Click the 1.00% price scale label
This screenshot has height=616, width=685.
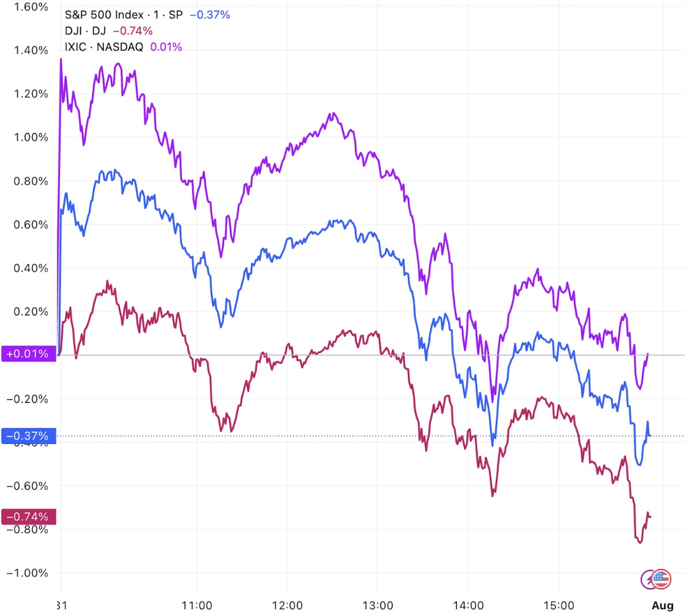click(31, 137)
